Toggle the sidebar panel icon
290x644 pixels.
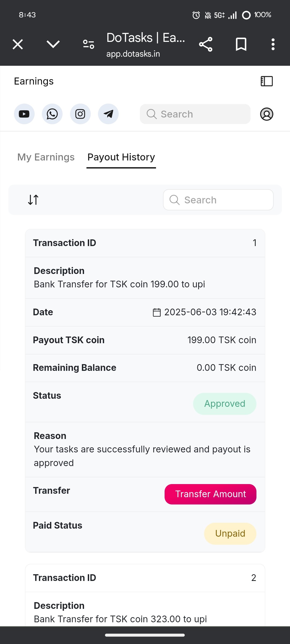coord(267,81)
